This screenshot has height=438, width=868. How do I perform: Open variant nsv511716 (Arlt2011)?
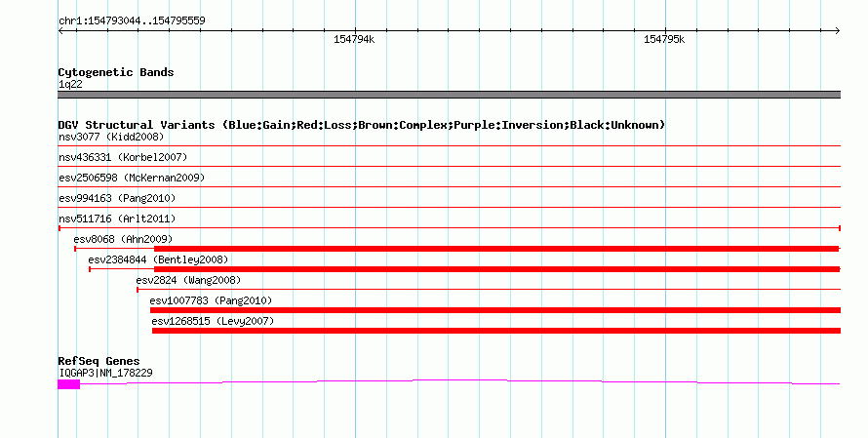[117, 219]
